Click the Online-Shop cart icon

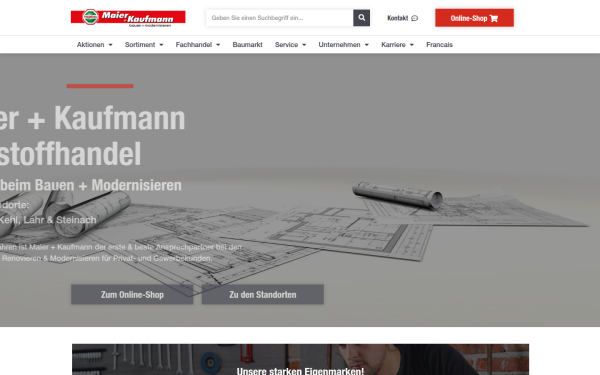(x=494, y=18)
